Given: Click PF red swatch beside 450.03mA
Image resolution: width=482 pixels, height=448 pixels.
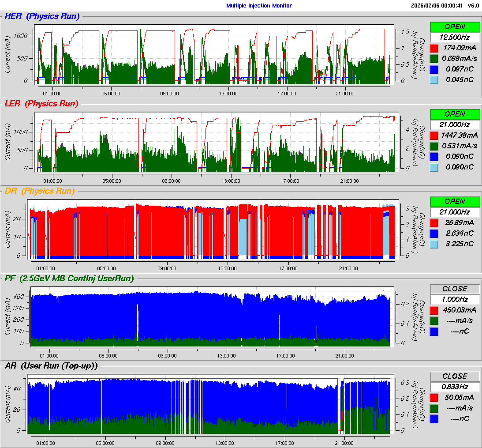Looking at the screenshot, I should 434,310.
